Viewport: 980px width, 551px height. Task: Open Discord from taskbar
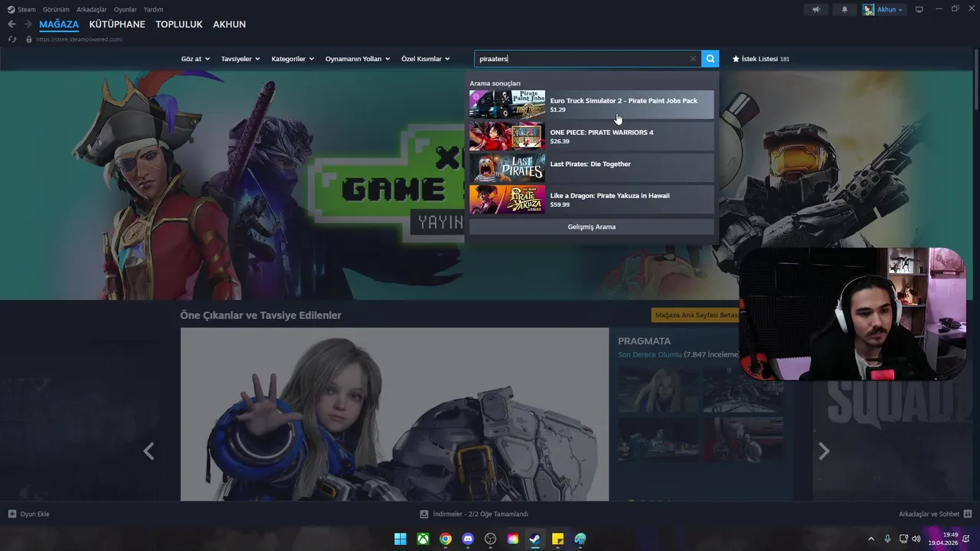click(468, 539)
